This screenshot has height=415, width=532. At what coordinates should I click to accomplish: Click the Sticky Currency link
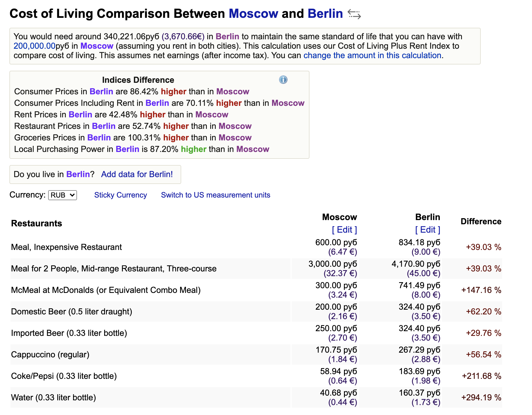[120, 195]
